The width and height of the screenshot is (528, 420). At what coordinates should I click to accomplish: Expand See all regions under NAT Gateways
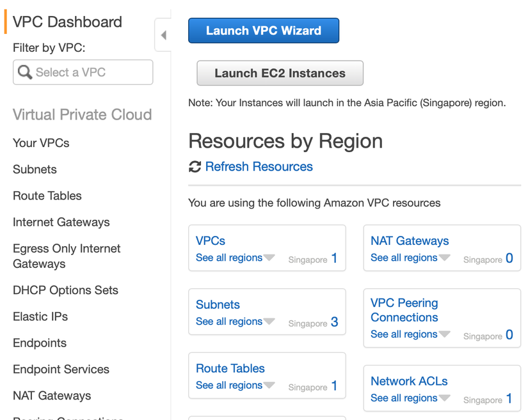(x=410, y=258)
